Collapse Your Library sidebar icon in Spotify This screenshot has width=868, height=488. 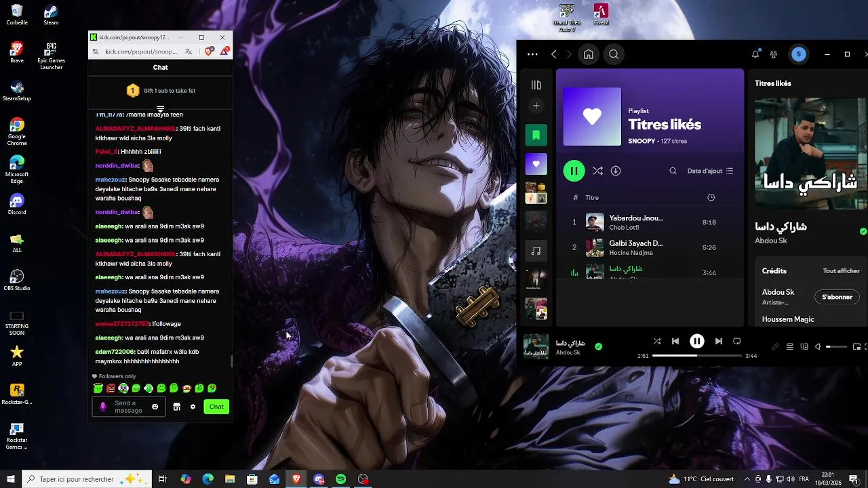coord(536,85)
